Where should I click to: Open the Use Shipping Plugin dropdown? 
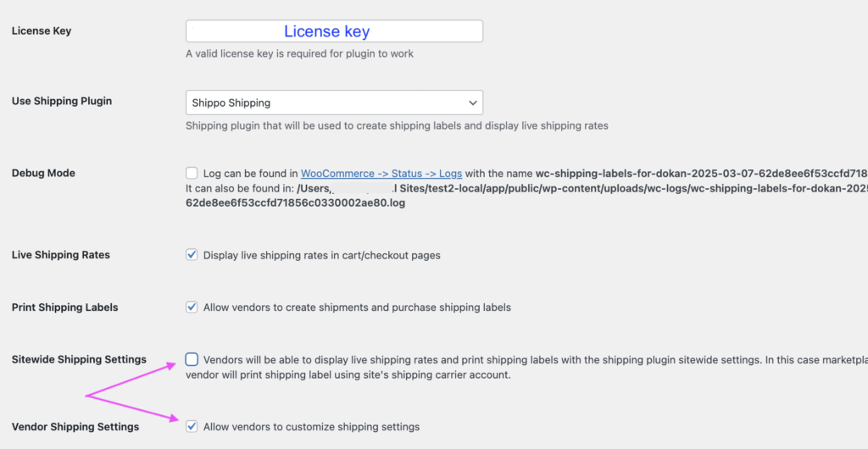pos(334,103)
